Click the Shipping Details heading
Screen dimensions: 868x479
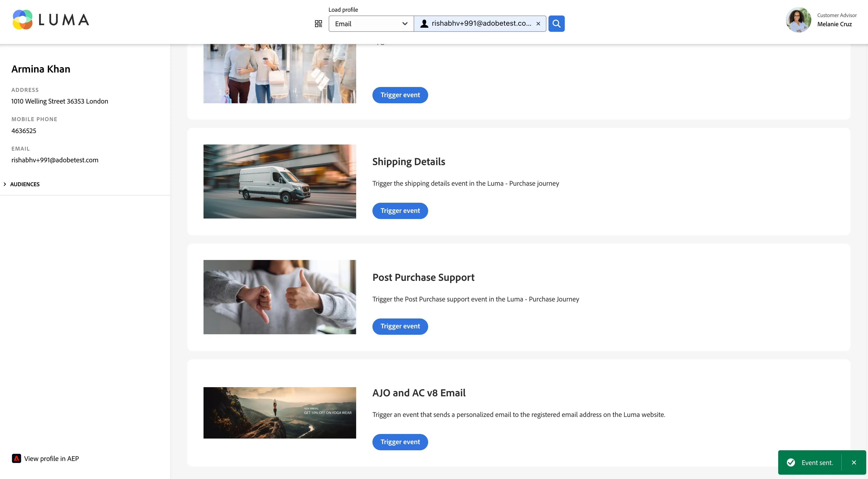[408, 162]
